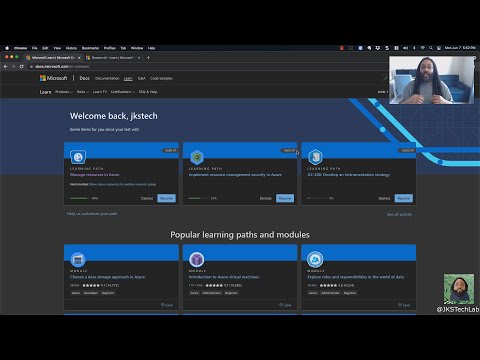
Task: Save the Azure virtual machines module
Action: (285, 305)
